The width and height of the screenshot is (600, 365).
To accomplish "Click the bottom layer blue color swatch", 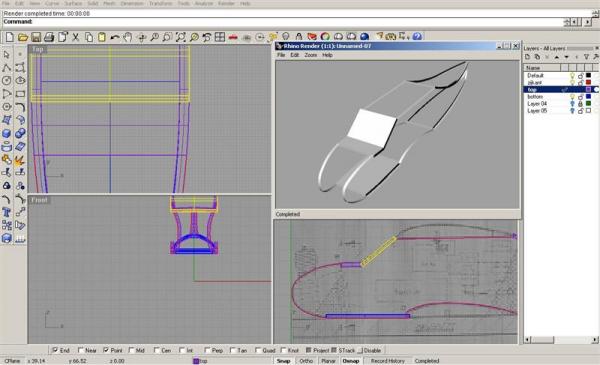I will (589, 96).
